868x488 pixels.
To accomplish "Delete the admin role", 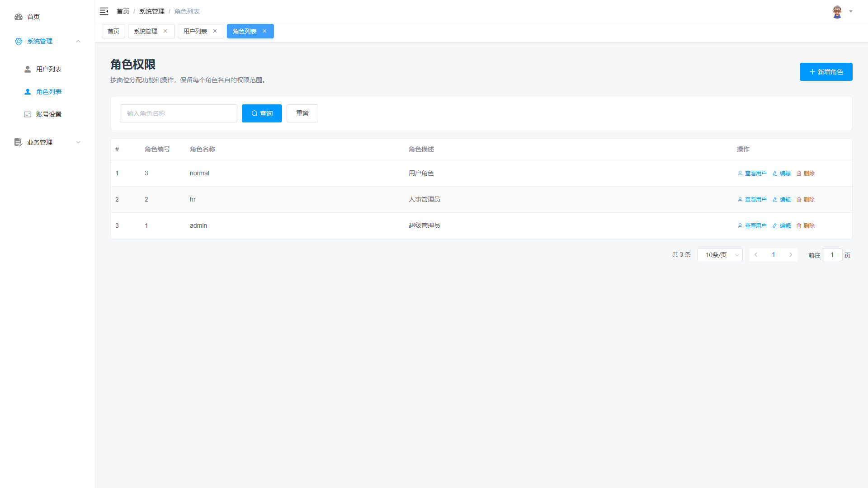I will (x=806, y=226).
